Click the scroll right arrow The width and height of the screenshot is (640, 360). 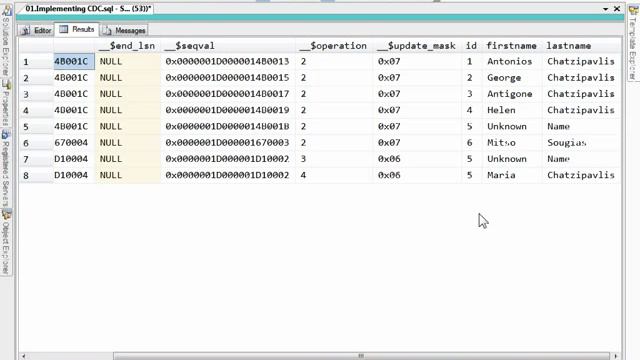point(616,356)
